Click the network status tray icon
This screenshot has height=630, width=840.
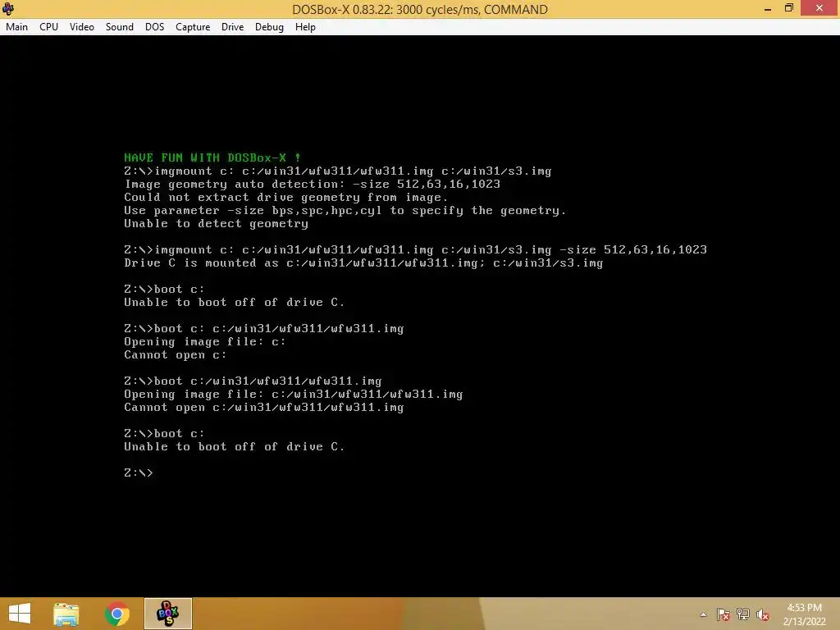(743, 614)
